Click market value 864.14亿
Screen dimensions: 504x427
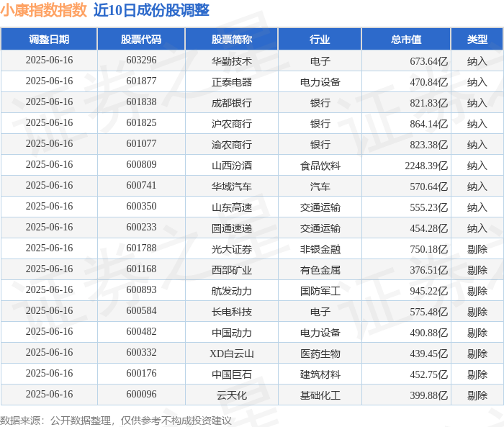(x=428, y=123)
